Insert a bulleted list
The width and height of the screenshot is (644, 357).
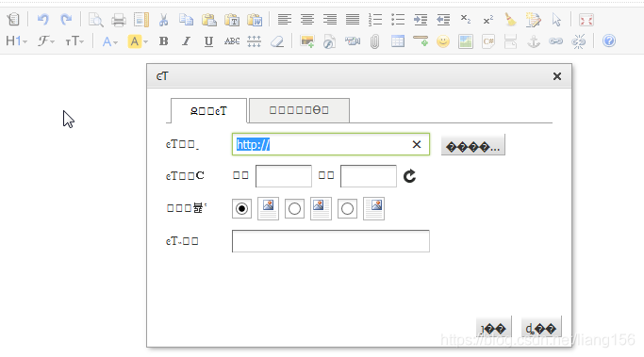point(398,19)
